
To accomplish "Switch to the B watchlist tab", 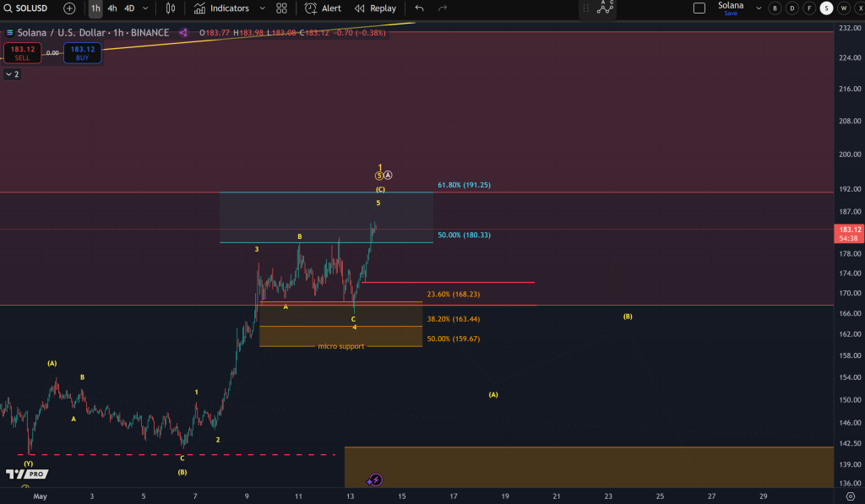I will [775, 8].
